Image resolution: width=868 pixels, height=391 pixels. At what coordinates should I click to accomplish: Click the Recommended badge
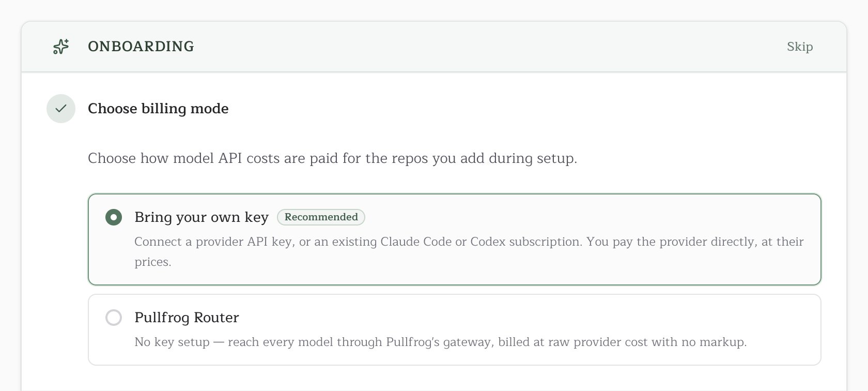click(x=321, y=217)
